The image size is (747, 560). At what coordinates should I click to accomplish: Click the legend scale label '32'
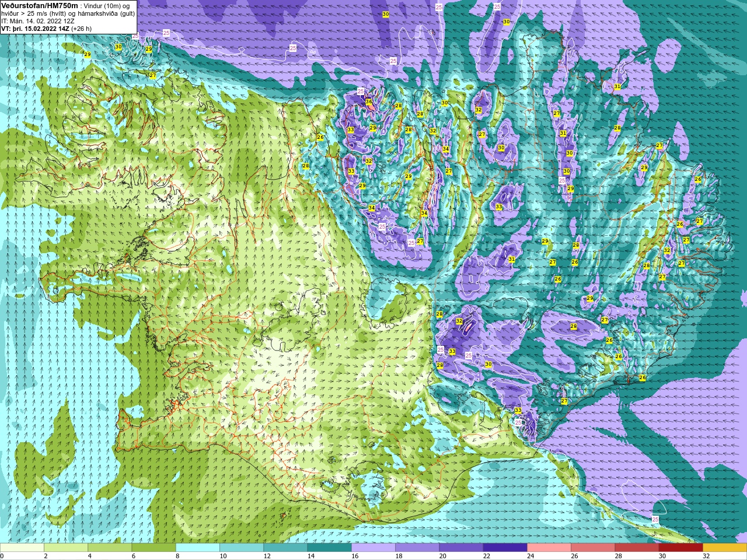point(707,556)
